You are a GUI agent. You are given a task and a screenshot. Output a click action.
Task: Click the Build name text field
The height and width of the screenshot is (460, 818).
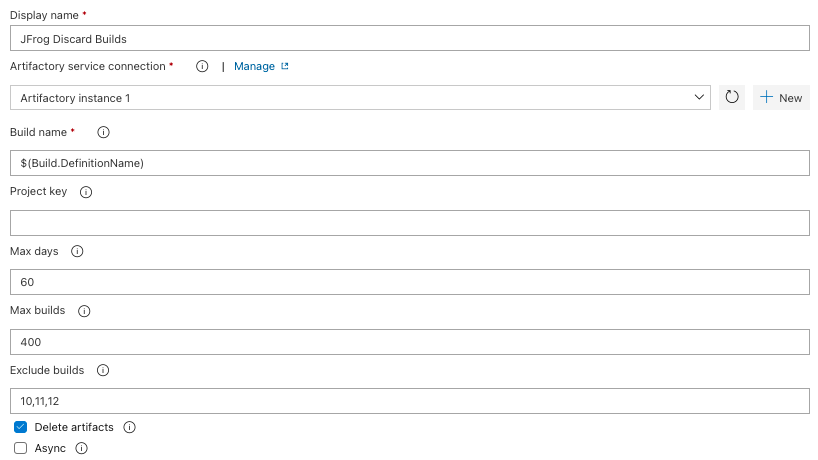coord(409,163)
